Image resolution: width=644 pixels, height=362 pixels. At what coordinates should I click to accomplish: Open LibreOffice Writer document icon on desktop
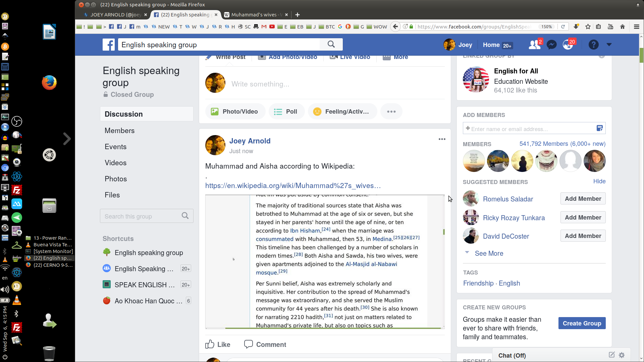(x=49, y=32)
